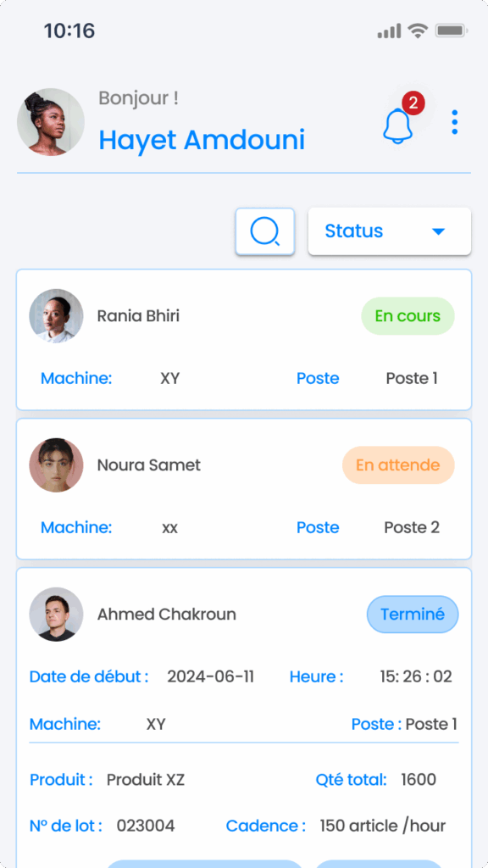Open Rania Bhiri's avatar thumbnail
This screenshot has height=868, width=488.
[x=56, y=315]
